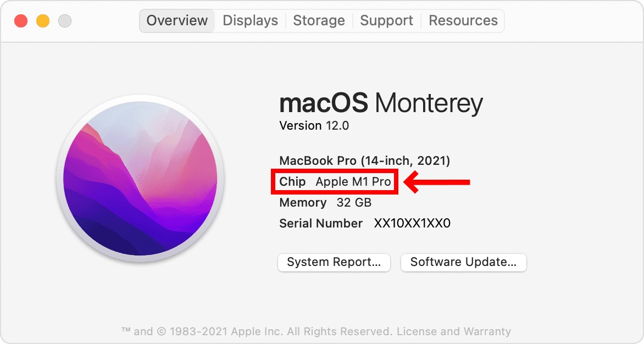Click the gray disabled zoom button

coord(65,20)
